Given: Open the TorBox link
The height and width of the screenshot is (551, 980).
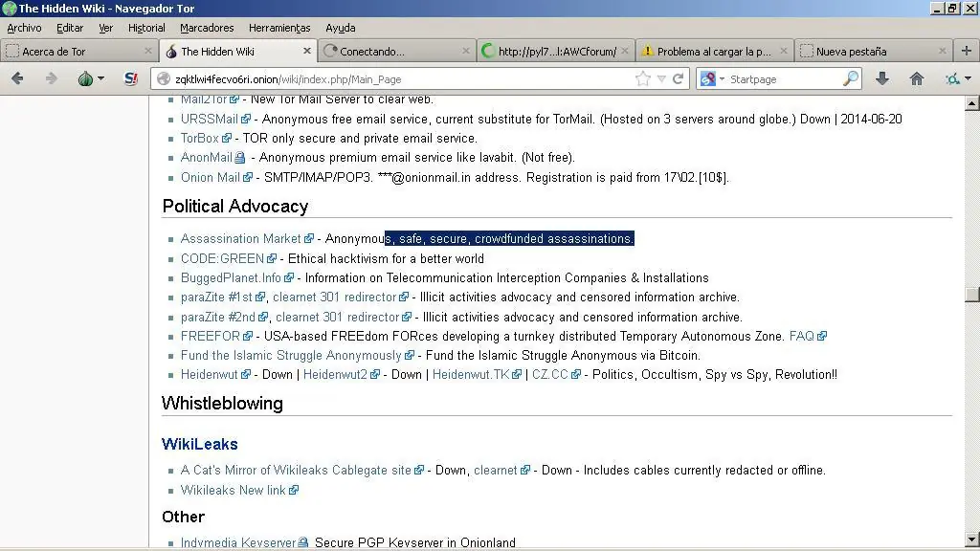Looking at the screenshot, I should [x=199, y=138].
